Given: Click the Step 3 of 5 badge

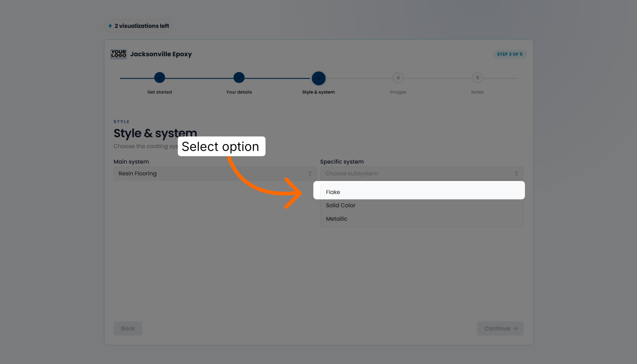Looking at the screenshot, I should [510, 54].
